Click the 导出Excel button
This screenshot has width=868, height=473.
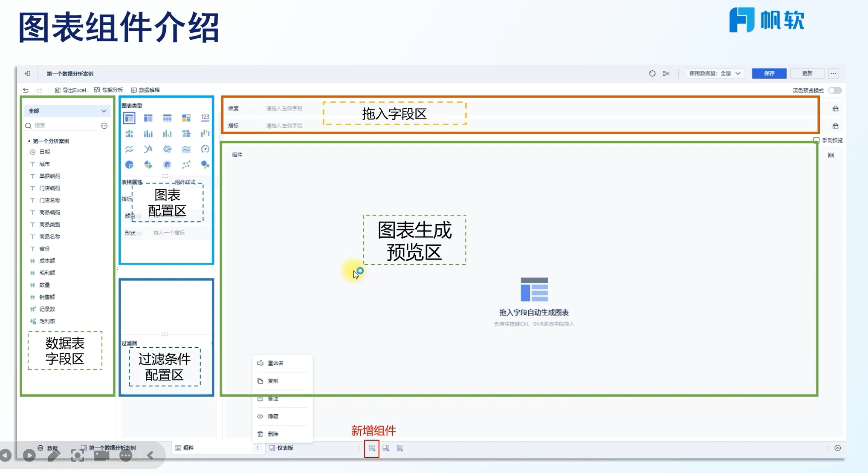pyautogui.click(x=70, y=90)
